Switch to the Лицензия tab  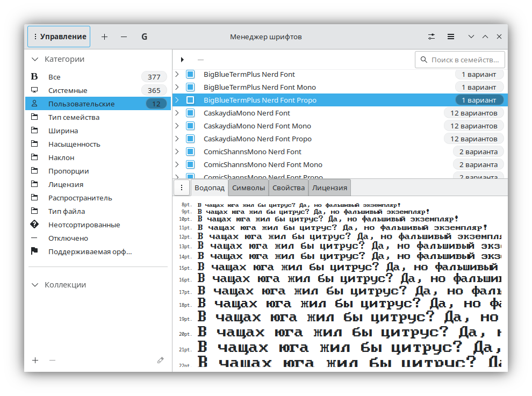[329, 188]
